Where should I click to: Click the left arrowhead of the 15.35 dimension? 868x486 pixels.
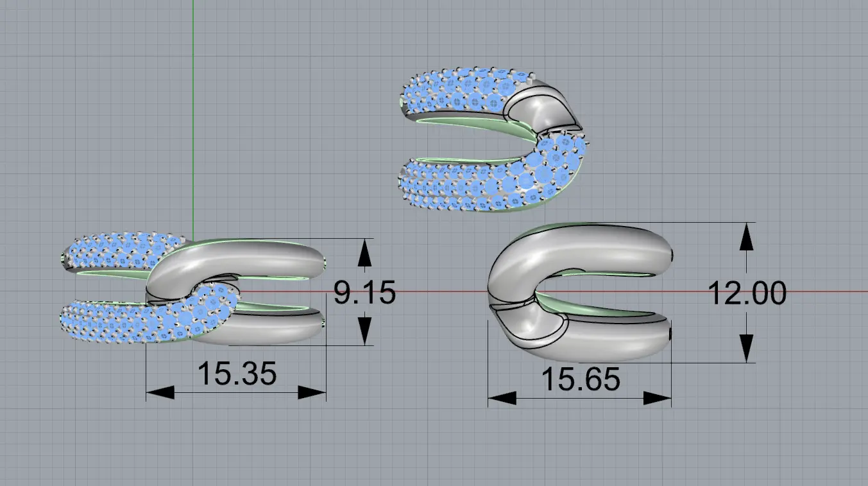point(160,392)
